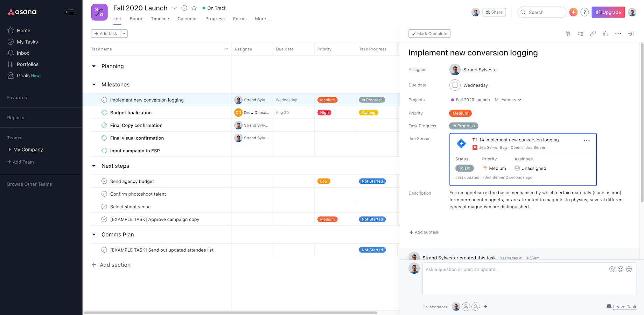Collapse the Planning section

(x=94, y=66)
